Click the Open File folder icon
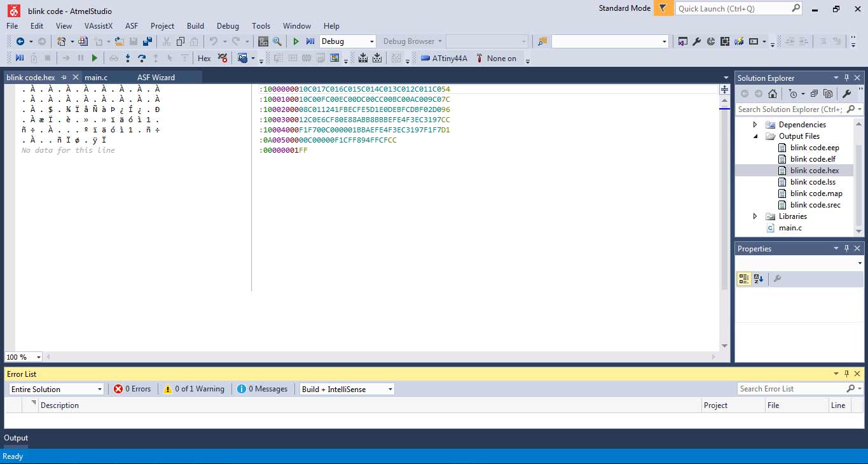 [x=119, y=41]
